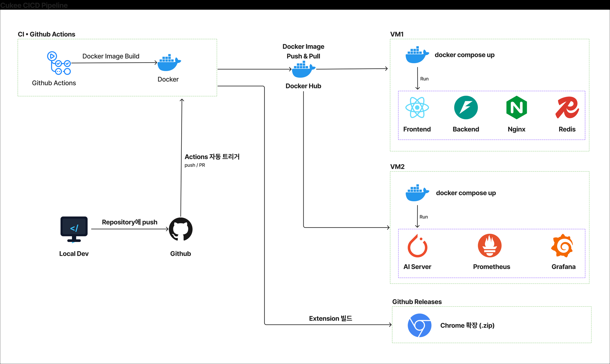Click the Grafana swirl icon
Screen dimensions: 610x364
562,245
